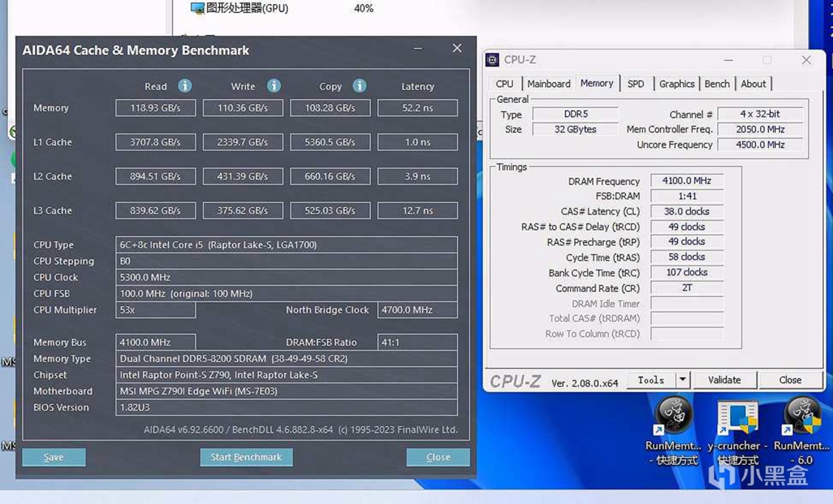833x504 pixels.
Task: Click the Close button at CPU-Z's bottom
Action: pyautogui.click(x=790, y=380)
